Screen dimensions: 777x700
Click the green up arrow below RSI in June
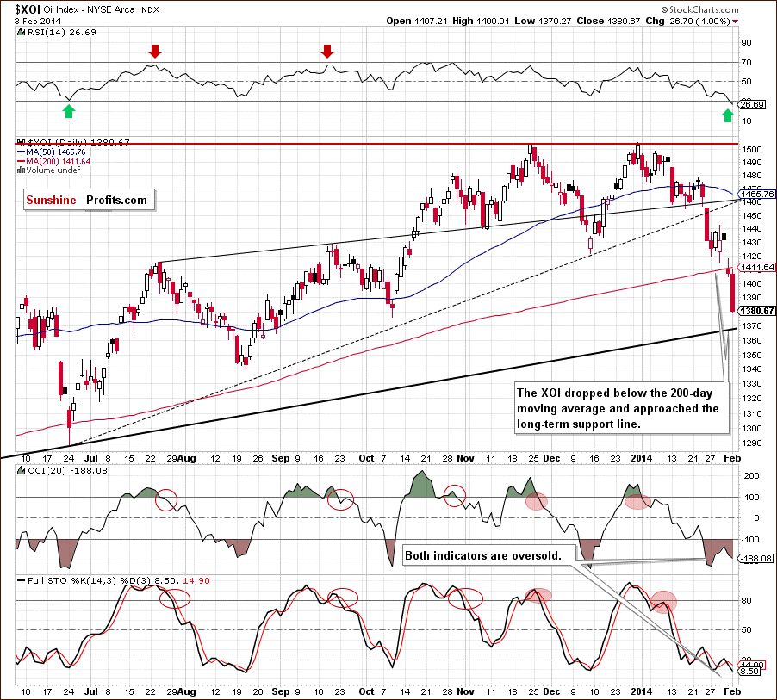click(x=69, y=111)
